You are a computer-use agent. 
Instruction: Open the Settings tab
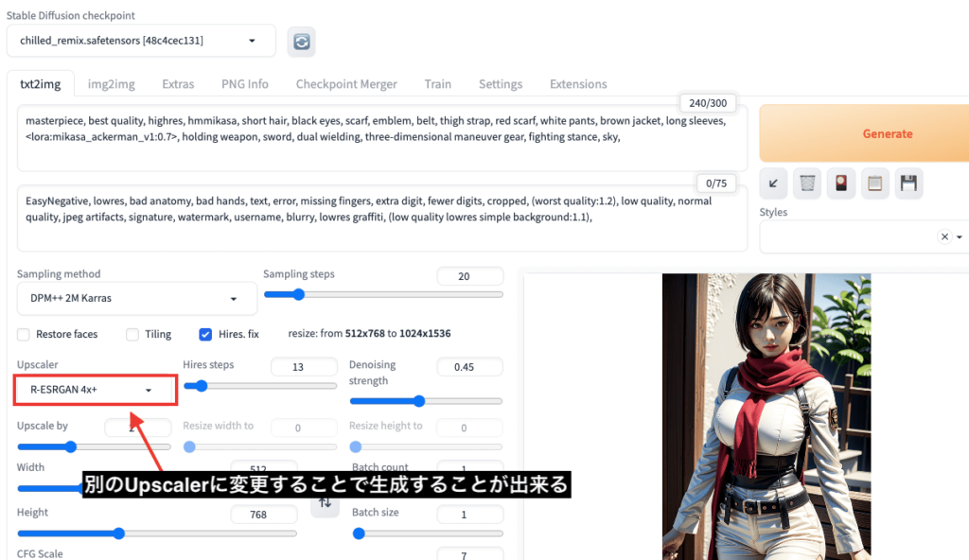pos(501,84)
